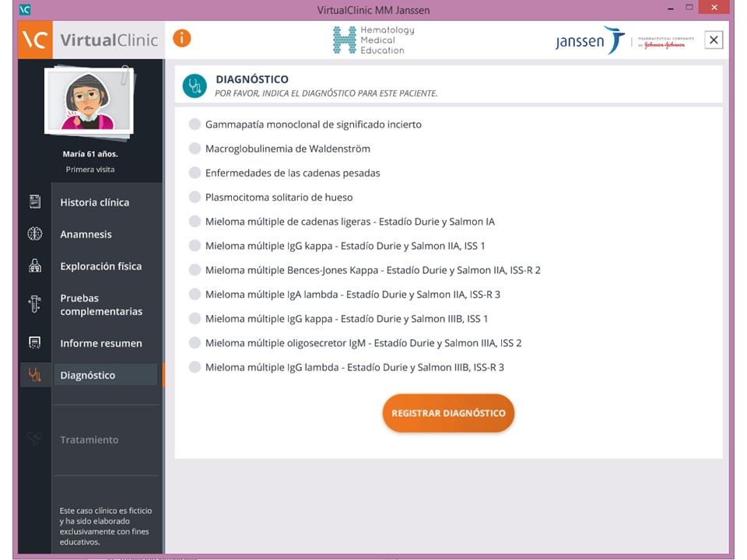Click the teal stethoscope header icon

click(x=195, y=86)
